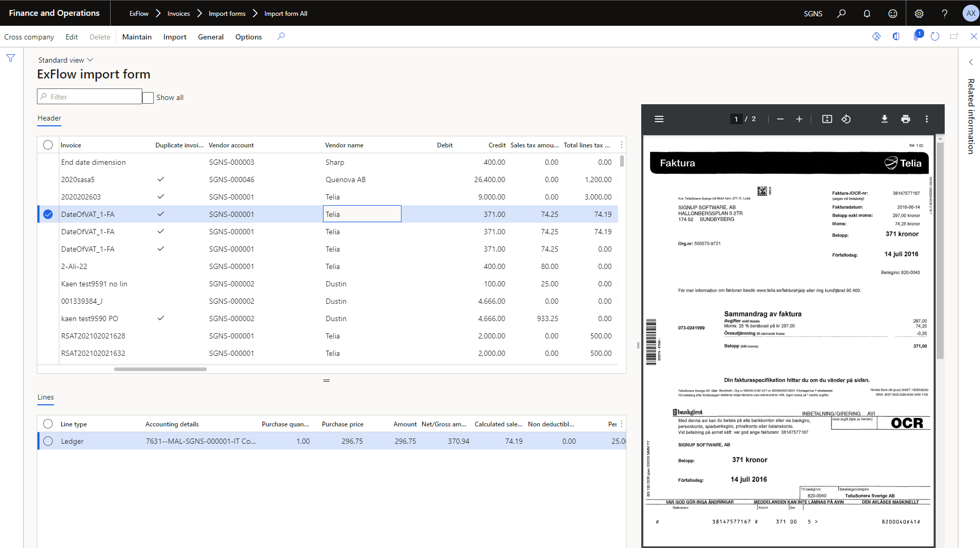Open global search magnifier in top bar
Viewport: 980px width, 548px height.
841,13
